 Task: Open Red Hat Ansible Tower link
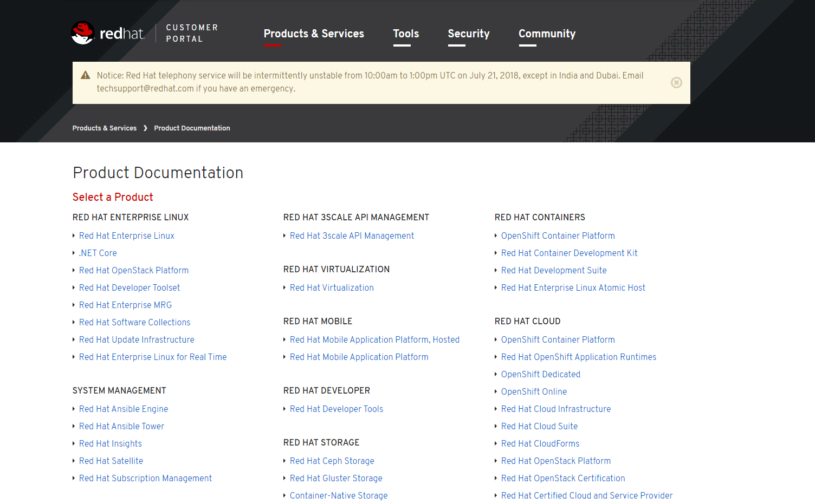click(x=121, y=427)
